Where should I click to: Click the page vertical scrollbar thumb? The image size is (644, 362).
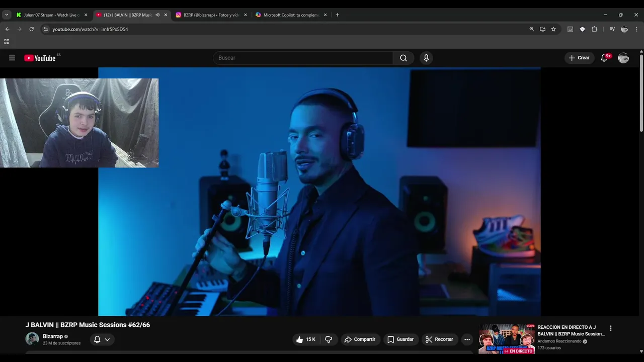(641, 93)
